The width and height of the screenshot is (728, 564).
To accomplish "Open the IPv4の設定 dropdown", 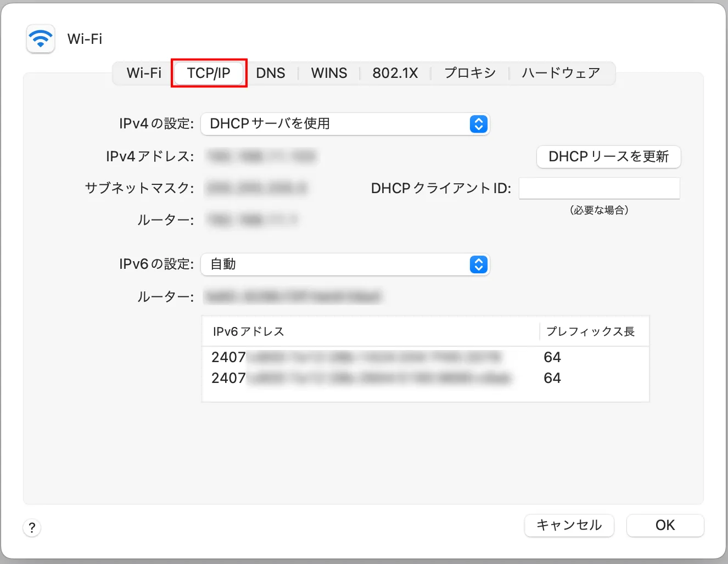I will 345,124.
